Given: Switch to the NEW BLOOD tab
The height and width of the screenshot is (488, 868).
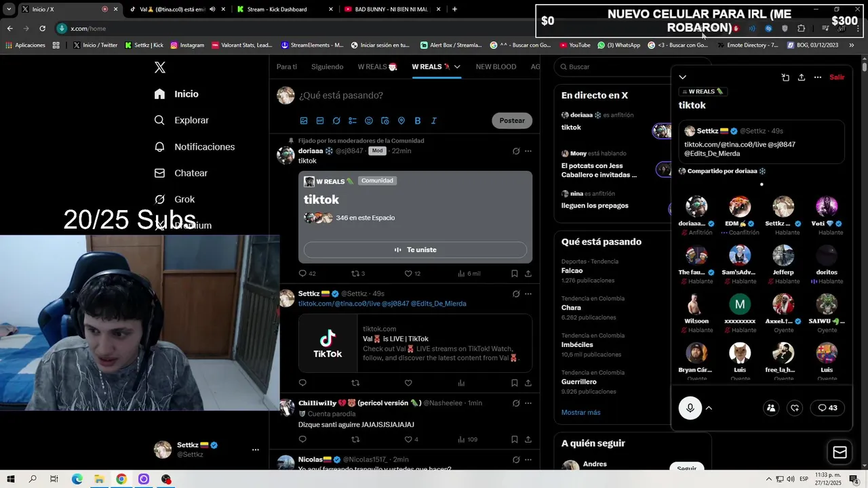Looking at the screenshot, I should pyautogui.click(x=496, y=66).
